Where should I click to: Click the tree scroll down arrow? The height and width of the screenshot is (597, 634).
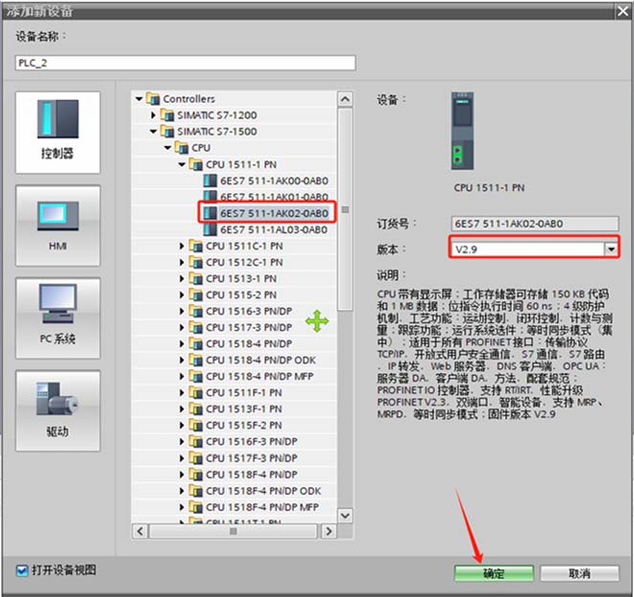pos(345,515)
